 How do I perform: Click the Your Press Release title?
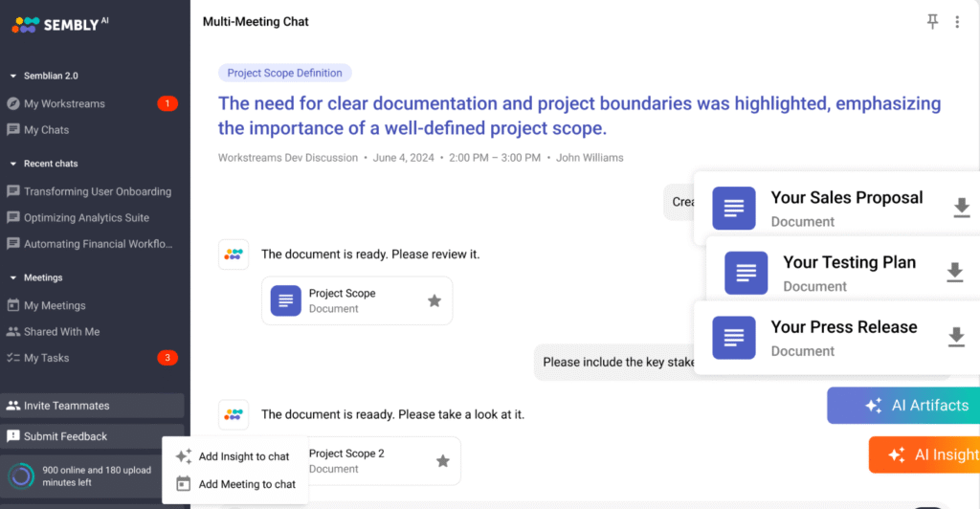[844, 327]
